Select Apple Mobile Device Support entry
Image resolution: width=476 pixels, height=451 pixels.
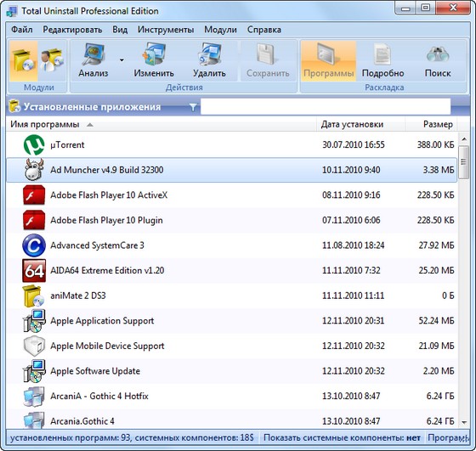[x=107, y=346]
